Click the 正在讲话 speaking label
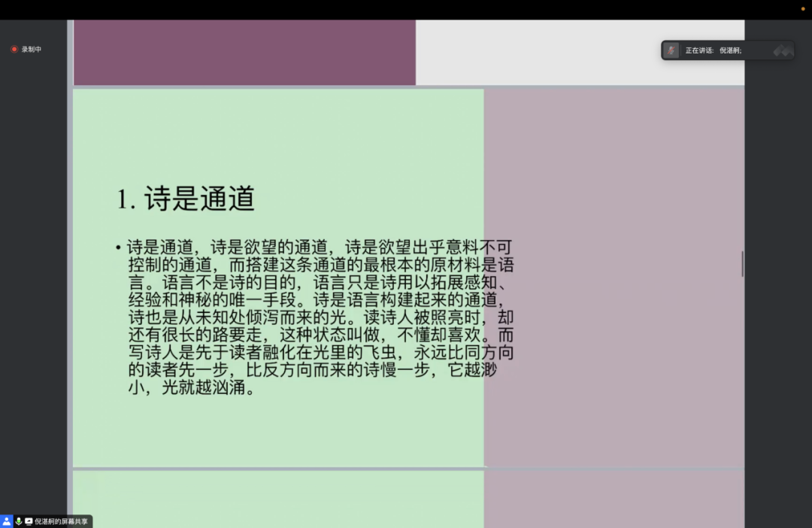Viewport: 812px width, 528px height. (x=699, y=50)
